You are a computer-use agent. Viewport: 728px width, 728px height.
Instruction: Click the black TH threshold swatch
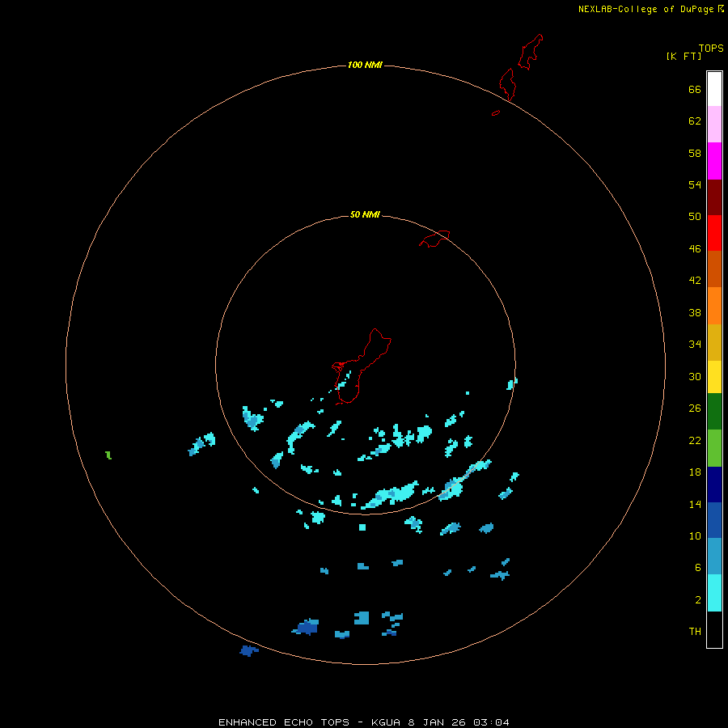point(714,629)
